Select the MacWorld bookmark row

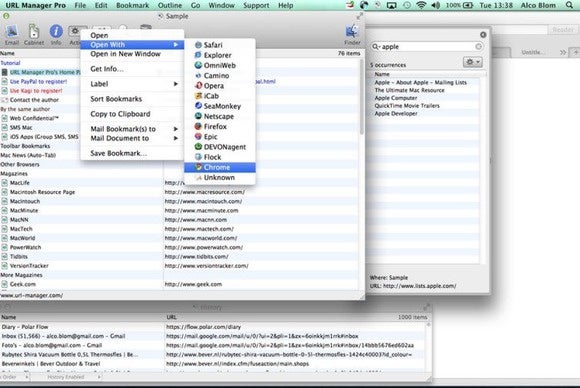[179, 238]
